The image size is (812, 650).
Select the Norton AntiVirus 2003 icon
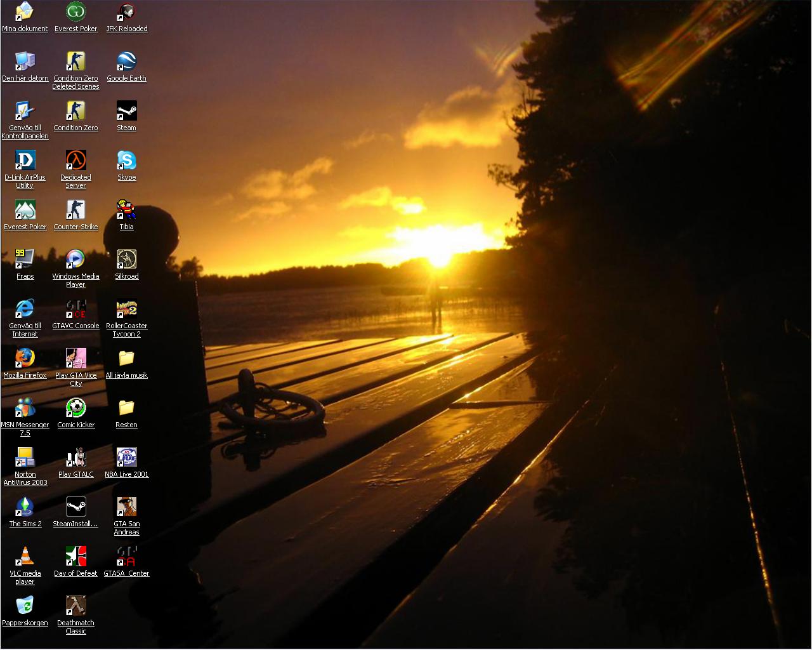point(25,458)
